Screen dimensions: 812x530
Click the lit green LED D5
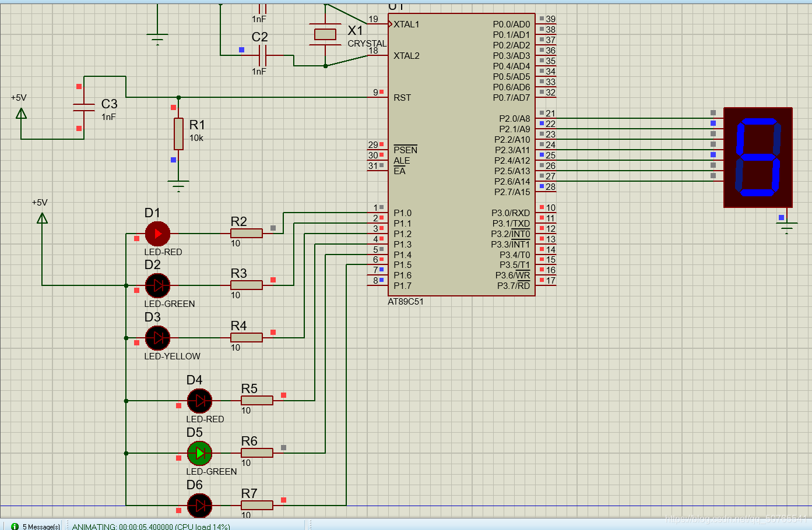pos(199,453)
